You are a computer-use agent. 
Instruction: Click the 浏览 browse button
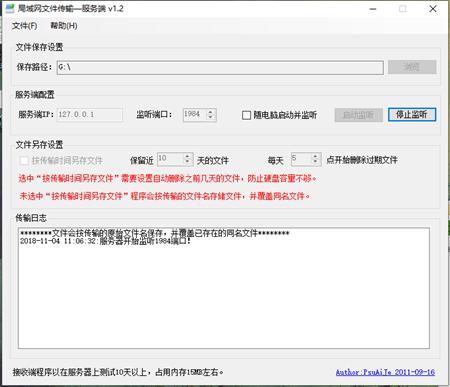412,67
